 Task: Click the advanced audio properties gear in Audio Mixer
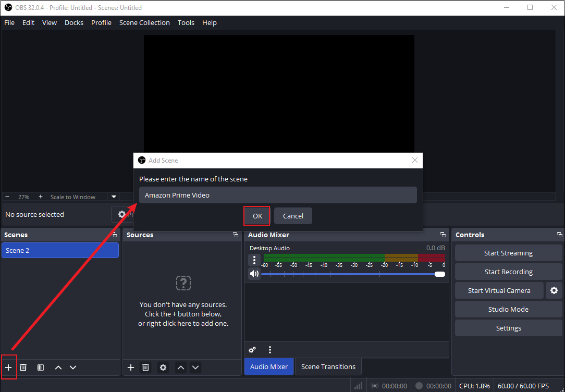click(252, 350)
